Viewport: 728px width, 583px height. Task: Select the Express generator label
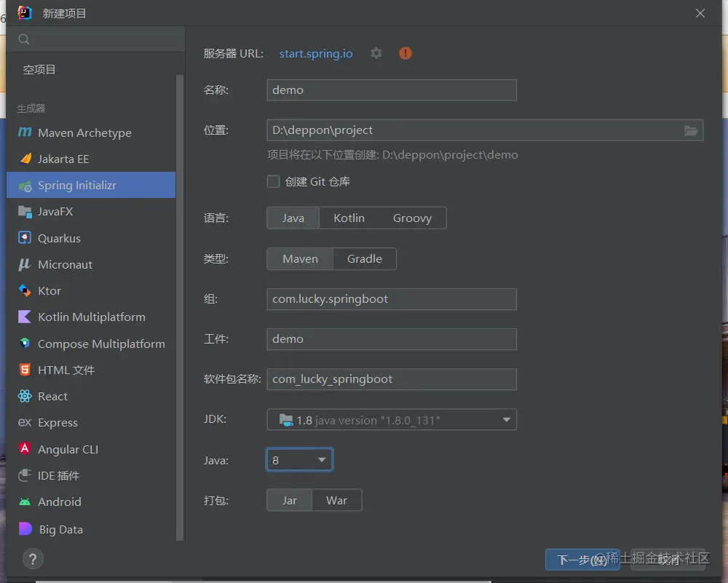click(x=58, y=423)
